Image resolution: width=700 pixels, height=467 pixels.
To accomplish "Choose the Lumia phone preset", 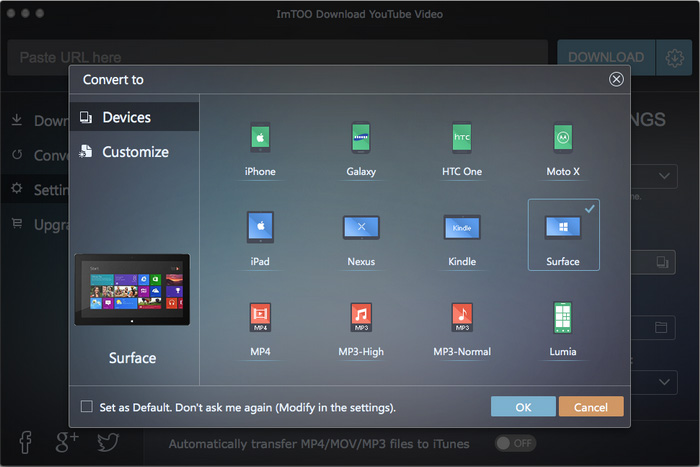I will pyautogui.click(x=562, y=329).
